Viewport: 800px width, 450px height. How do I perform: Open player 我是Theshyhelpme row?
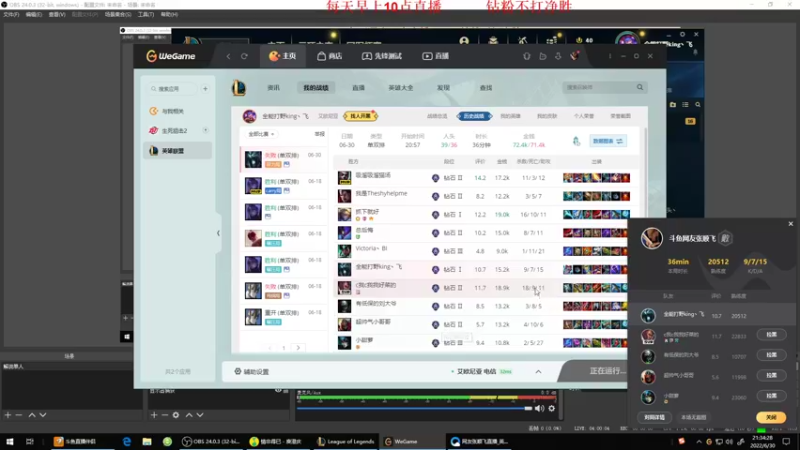pyautogui.click(x=482, y=196)
